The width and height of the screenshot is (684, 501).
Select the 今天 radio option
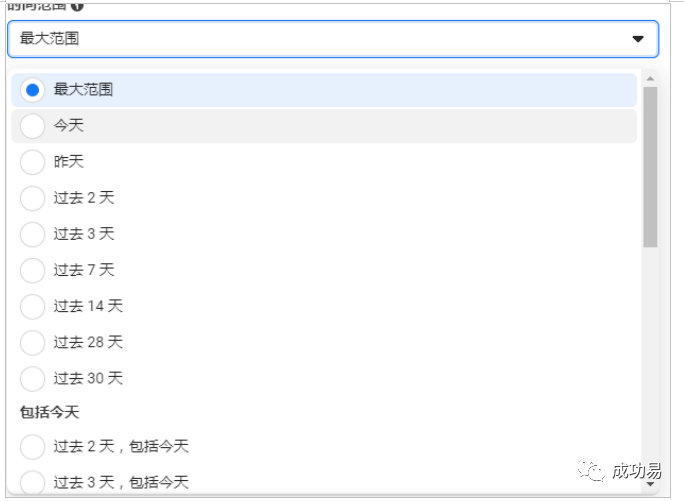pyautogui.click(x=32, y=126)
